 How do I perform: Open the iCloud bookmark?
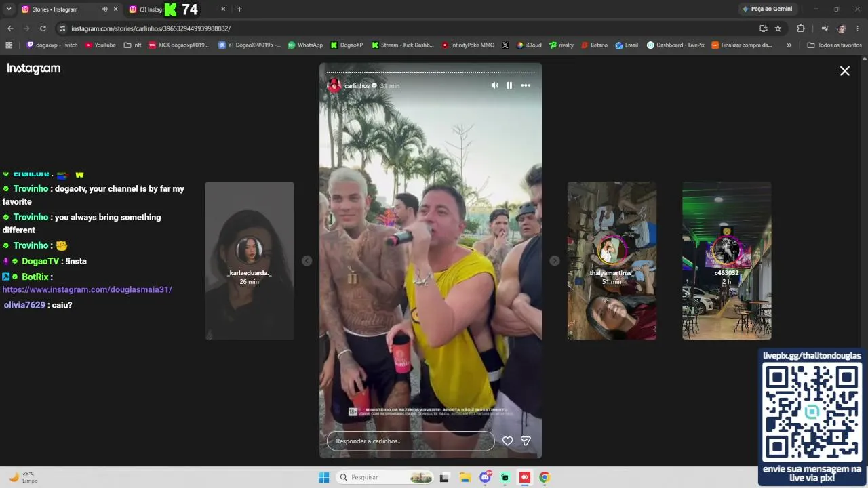click(x=529, y=45)
